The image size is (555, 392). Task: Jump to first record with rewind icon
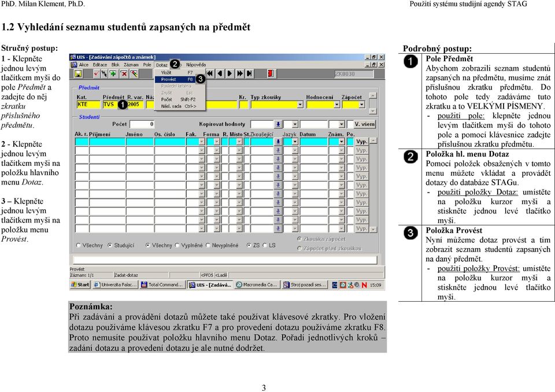(210, 73)
